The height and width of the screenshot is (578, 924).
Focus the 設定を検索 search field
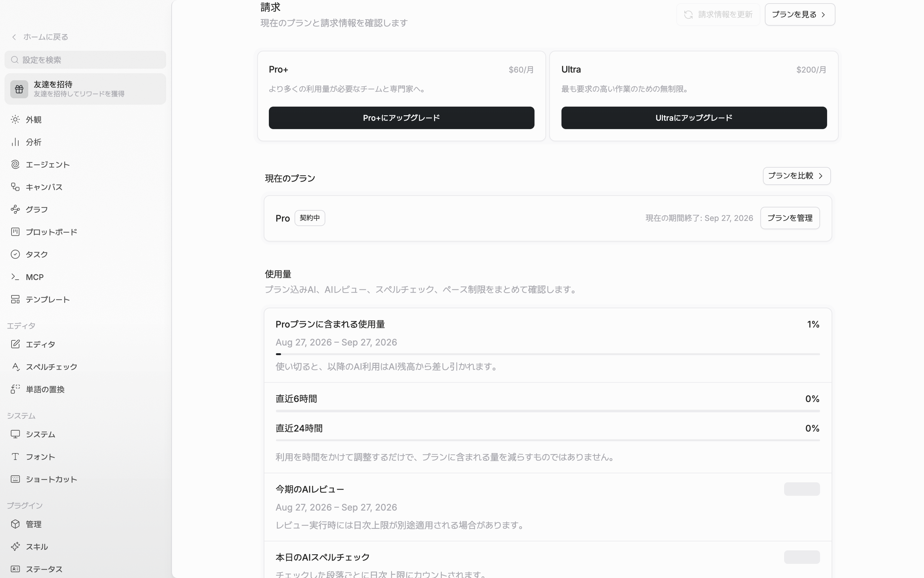click(x=85, y=60)
